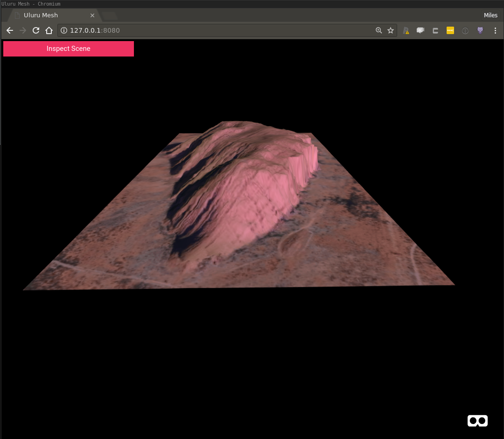Open the Miles profile switcher

click(x=490, y=15)
